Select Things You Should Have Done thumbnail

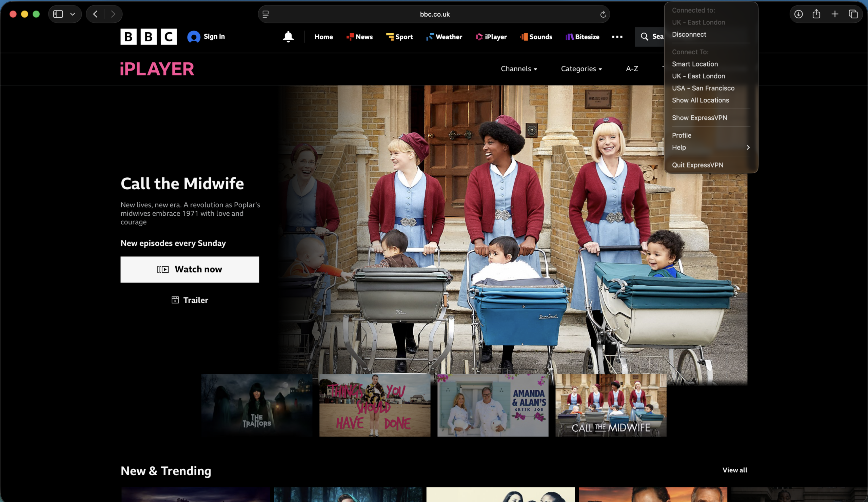(x=375, y=405)
